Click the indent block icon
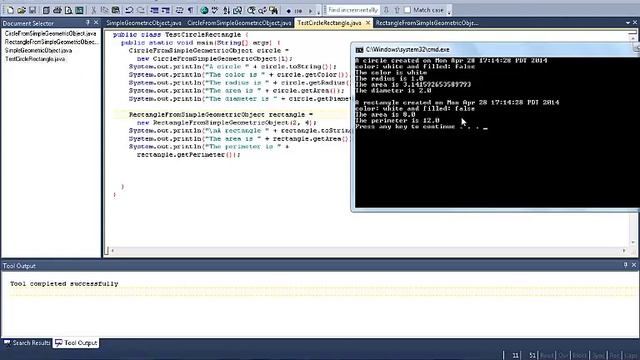This screenshot has height=360, width=640. click(x=165, y=10)
